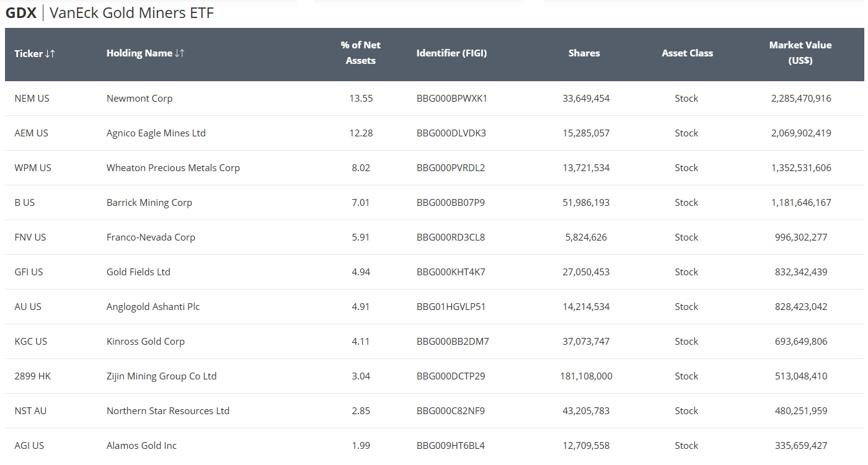
Task: Click holding name 'Barrick Mining Corp'
Action: [149, 203]
